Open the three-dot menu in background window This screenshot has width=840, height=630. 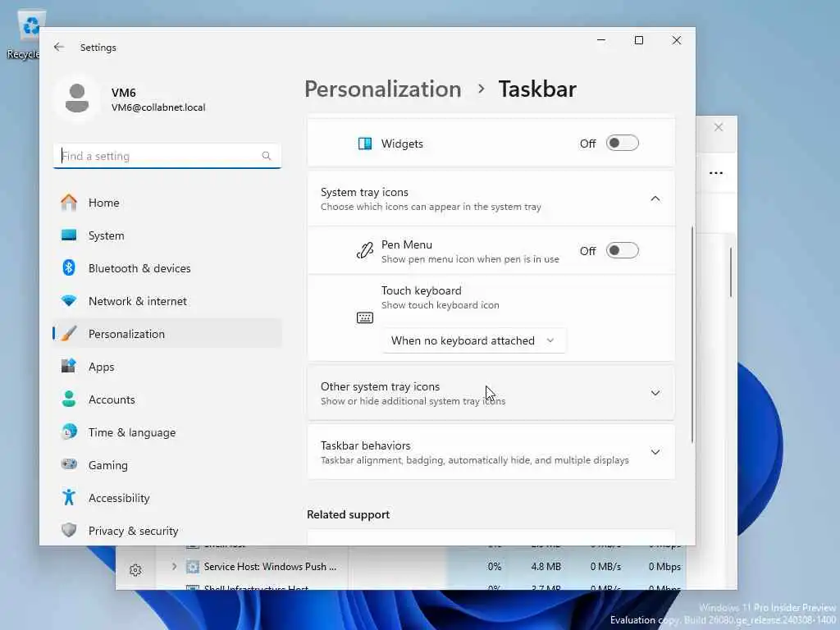tap(715, 173)
